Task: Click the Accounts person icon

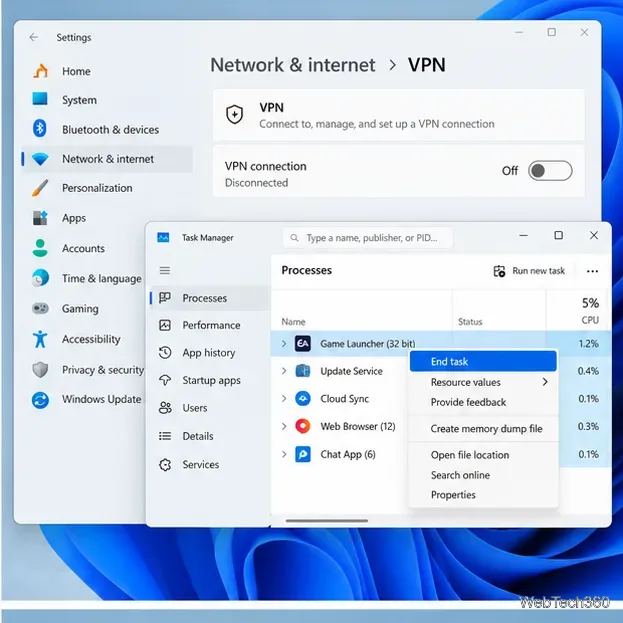Action: point(40,248)
